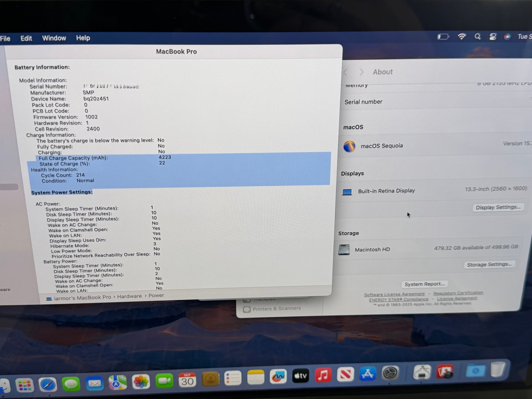The height and width of the screenshot is (399, 532).
Task: Open the Software License Agreement link
Action: tap(394, 294)
